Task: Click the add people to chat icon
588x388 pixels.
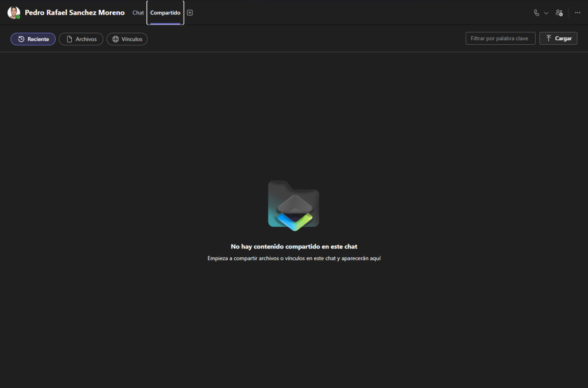Action: point(559,13)
